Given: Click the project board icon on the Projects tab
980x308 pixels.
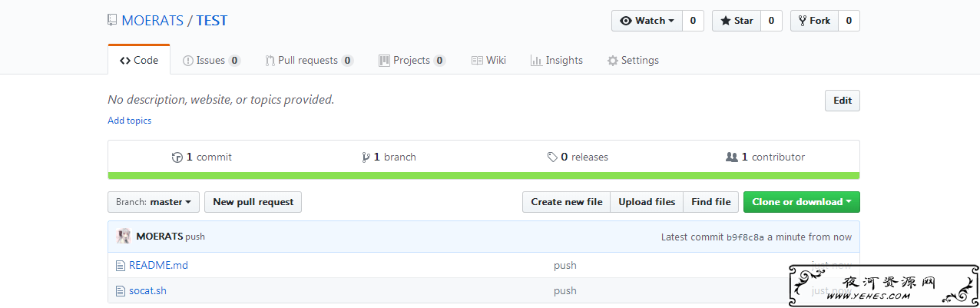Looking at the screenshot, I should pyautogui.click(x=384, y=60).
